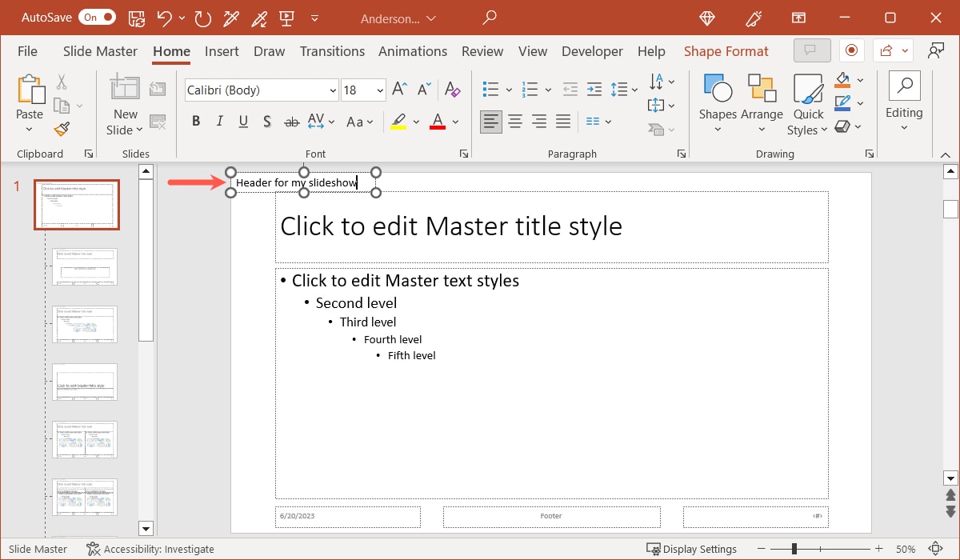Apply italic formatting to the text
The width and height of the screenshot is (960, 560).
tap(218, 121)
